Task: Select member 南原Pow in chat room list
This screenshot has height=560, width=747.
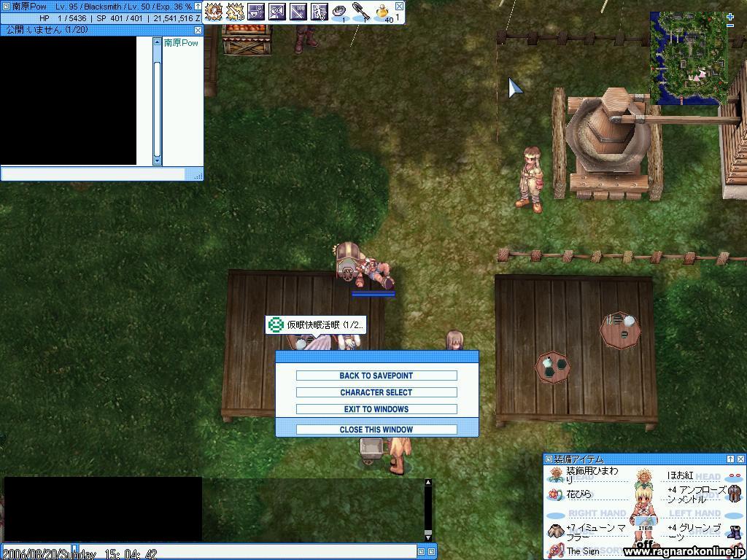Action: (x=181, y=43)
